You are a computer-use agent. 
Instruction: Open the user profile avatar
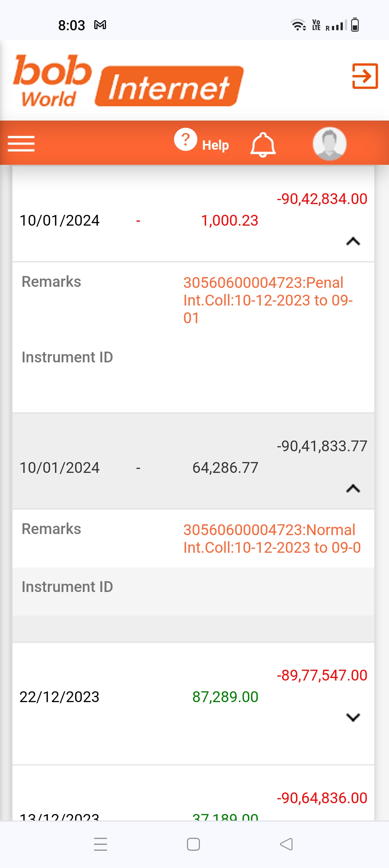(330, 144)
